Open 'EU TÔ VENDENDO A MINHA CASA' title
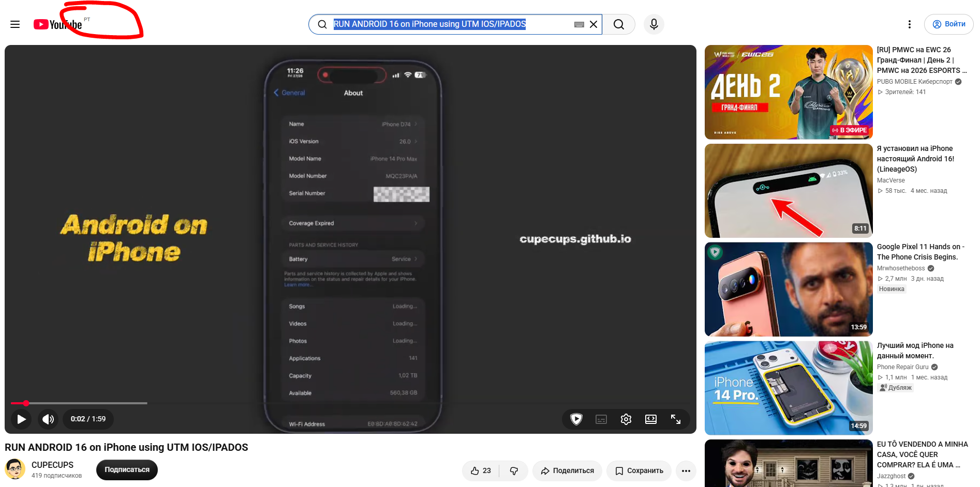 pyautogui.click(x=923, y=454)
